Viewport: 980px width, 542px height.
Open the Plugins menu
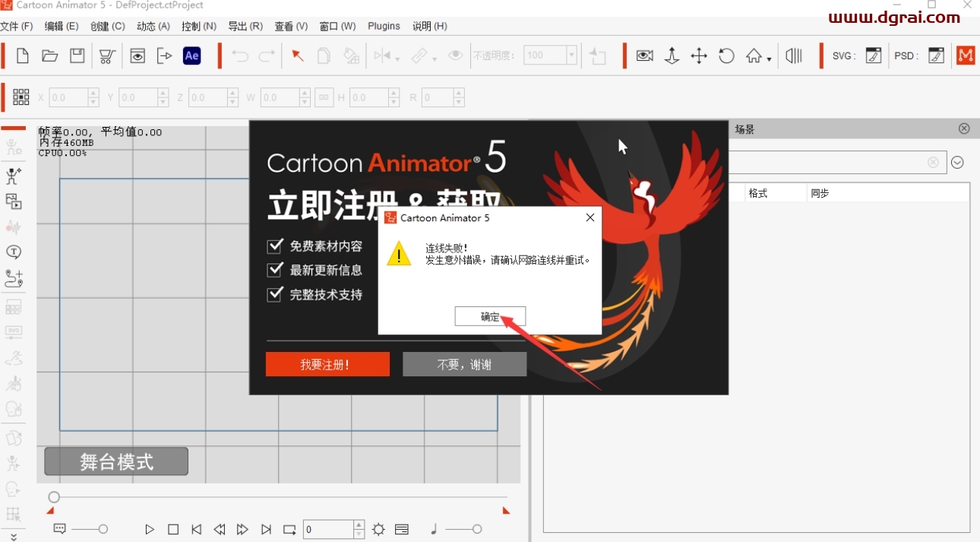(384, 26)
